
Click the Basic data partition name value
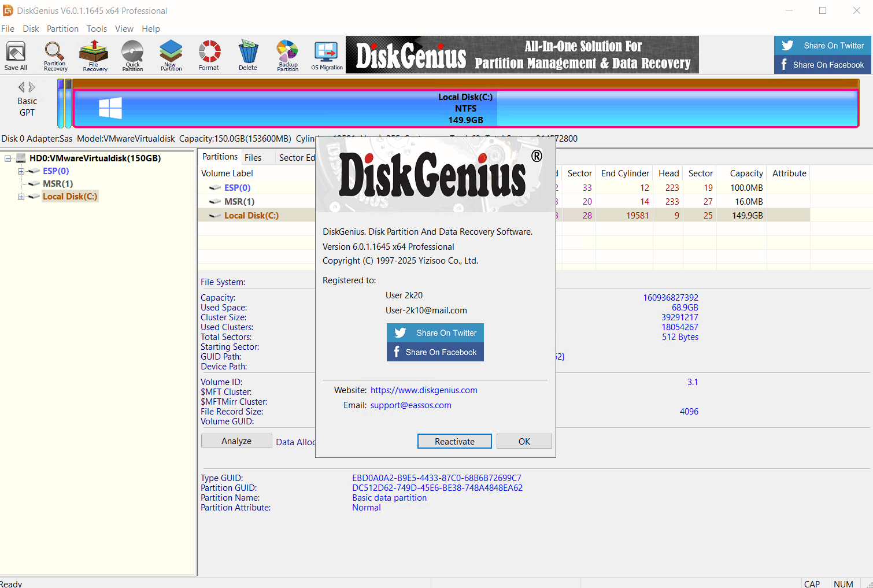389,498
